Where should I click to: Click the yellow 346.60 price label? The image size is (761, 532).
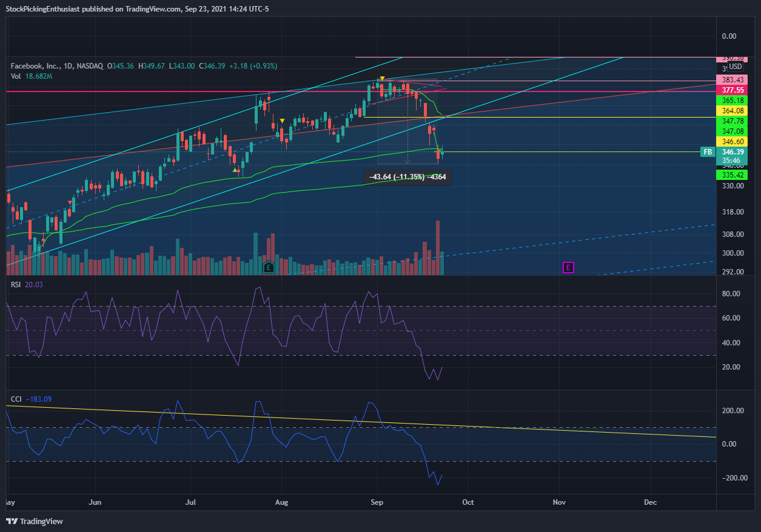pyautogui.click(x=731, y=141)
